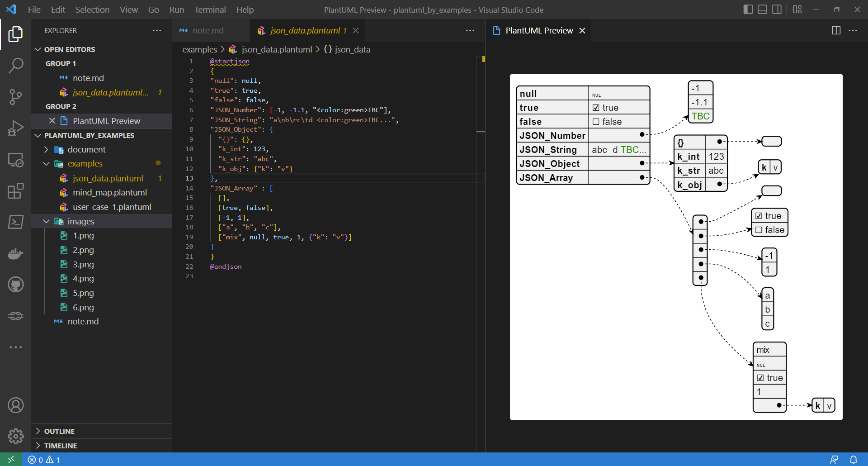Select the PlantUML Preview tab

coord(539,30)
